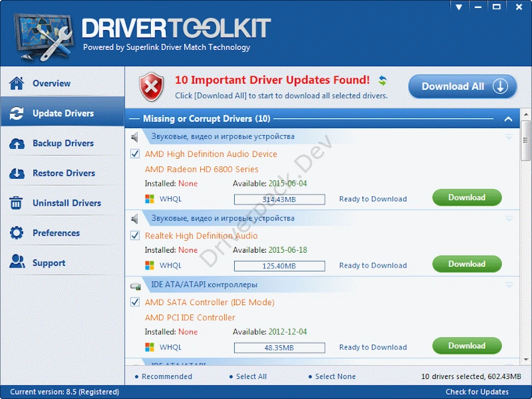The image size is (532, 399).
Task: Uncheck Realtek High Definition Audio
Action: [135, 235]
